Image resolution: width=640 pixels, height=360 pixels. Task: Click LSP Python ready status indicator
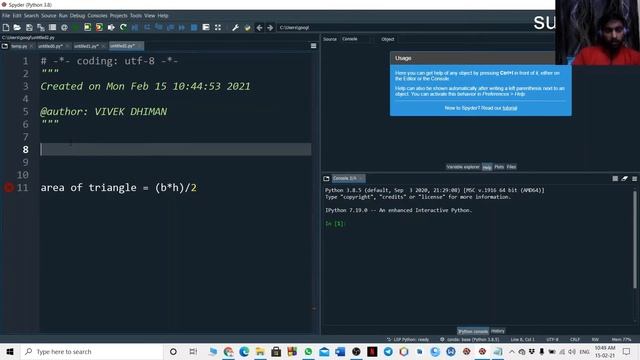pyautogui.click(x=408, y=340)
